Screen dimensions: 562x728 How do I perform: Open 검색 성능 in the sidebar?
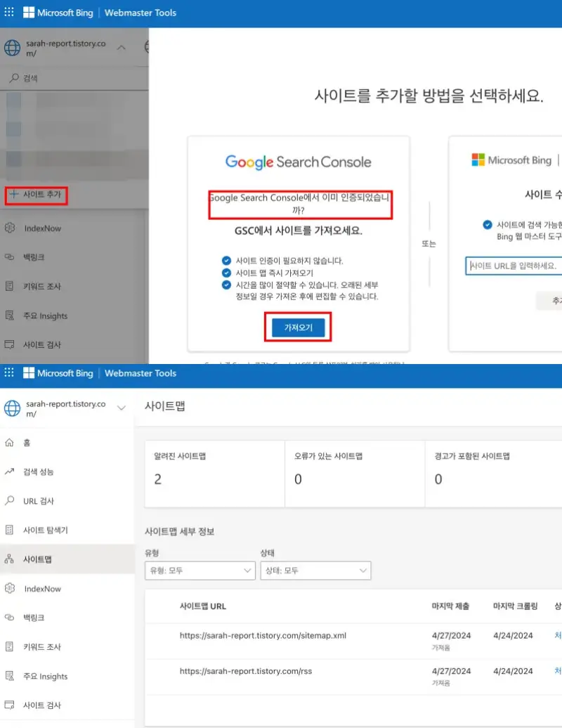[x=67, y=472]
